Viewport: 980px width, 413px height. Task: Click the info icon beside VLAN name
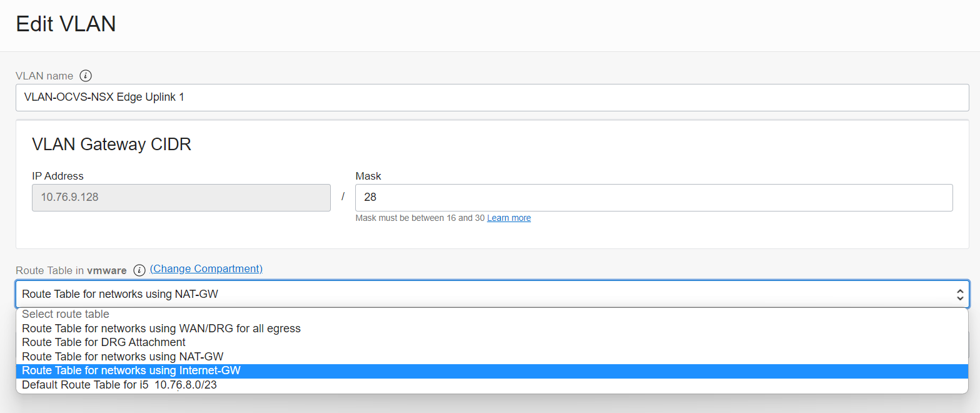pos(86,76)
